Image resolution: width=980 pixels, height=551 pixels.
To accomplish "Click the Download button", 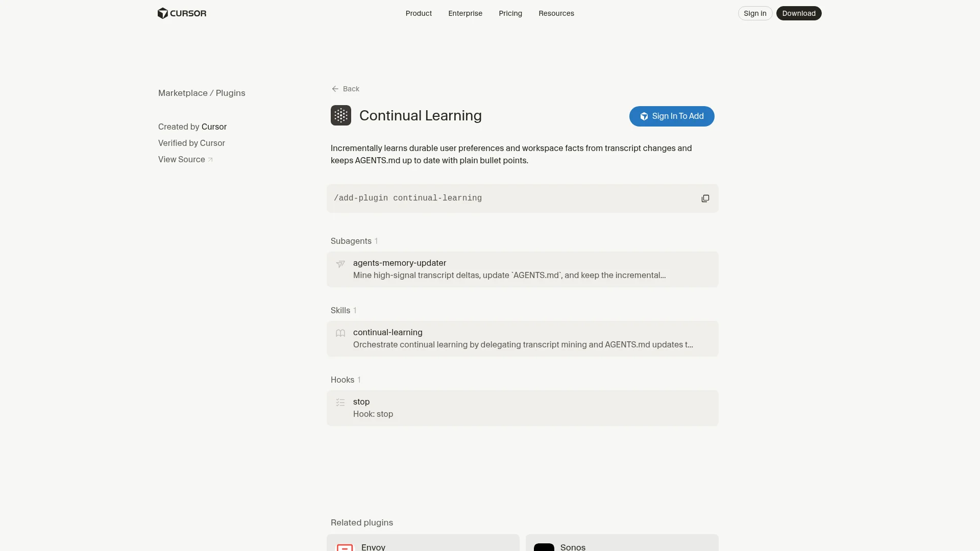I will click(x=799, y=13).
